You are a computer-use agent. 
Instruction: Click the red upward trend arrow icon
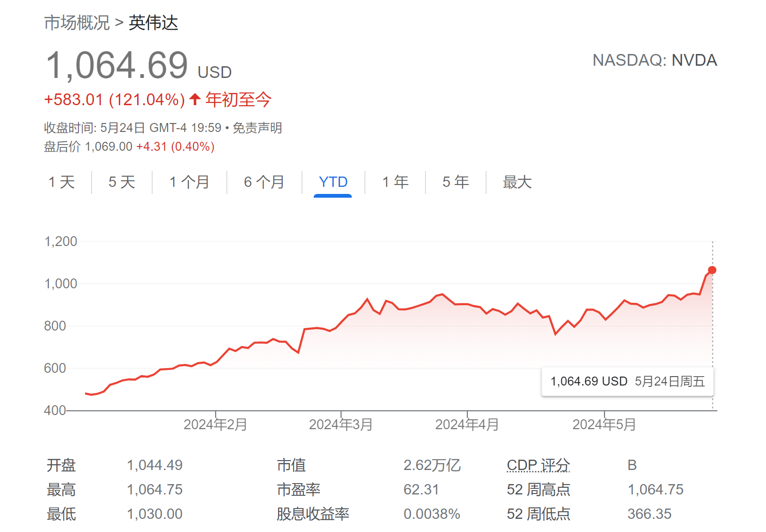point(193,99)
